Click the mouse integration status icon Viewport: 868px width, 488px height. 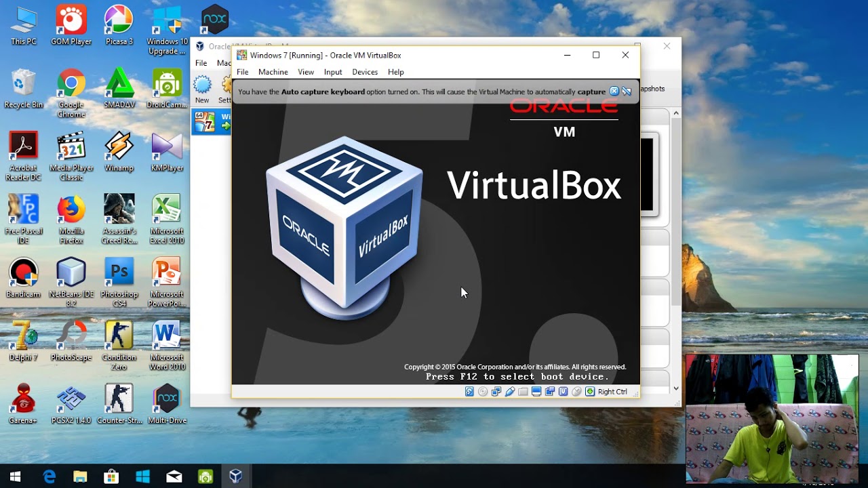point(576,392)
